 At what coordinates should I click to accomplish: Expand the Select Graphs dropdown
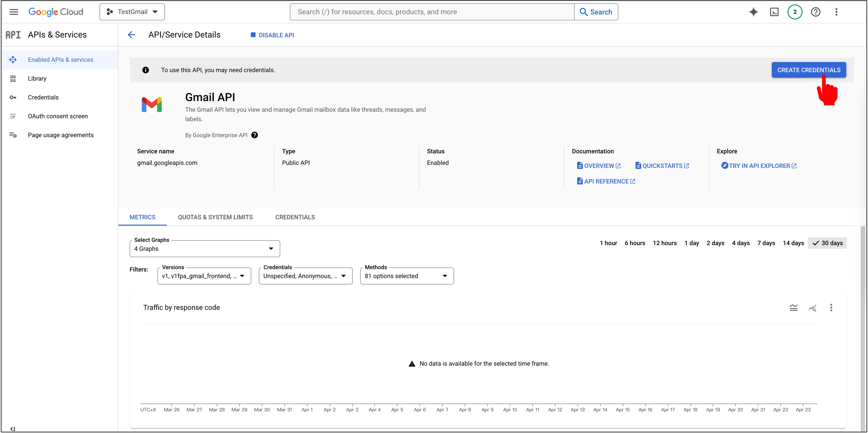(x=205, y=249)
